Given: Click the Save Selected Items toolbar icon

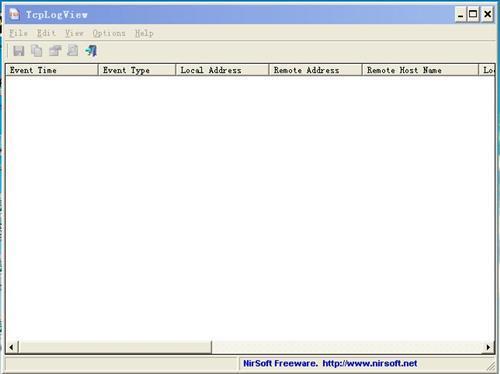Looking at the screenshot, I should [x=19, y=51].
